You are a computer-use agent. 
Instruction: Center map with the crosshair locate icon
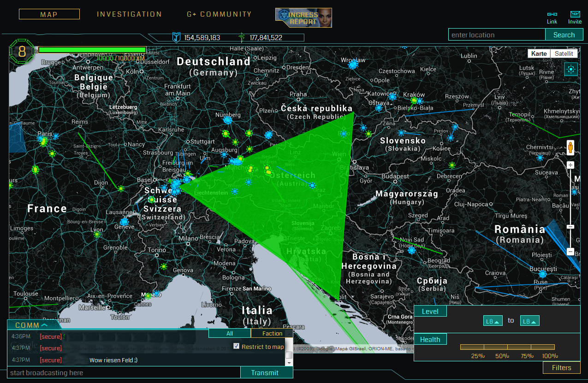tap(571, 69)
